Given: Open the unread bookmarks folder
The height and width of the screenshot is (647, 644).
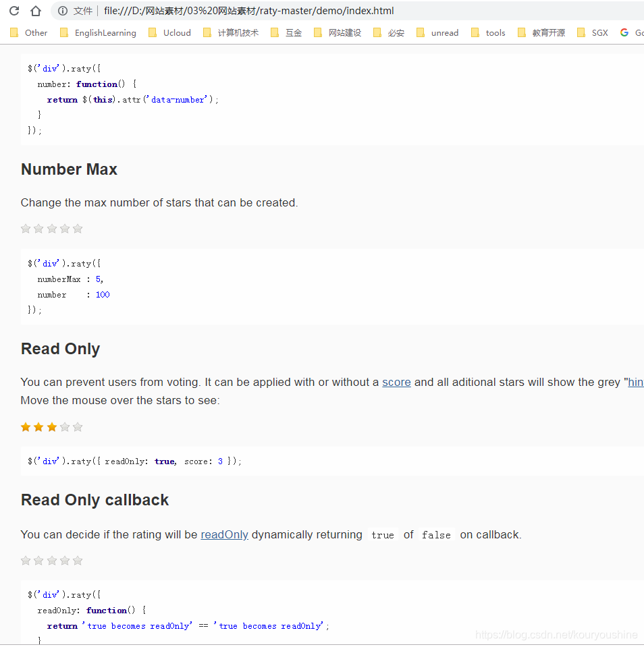Looking at the screenshot, I should coord(437,32).
